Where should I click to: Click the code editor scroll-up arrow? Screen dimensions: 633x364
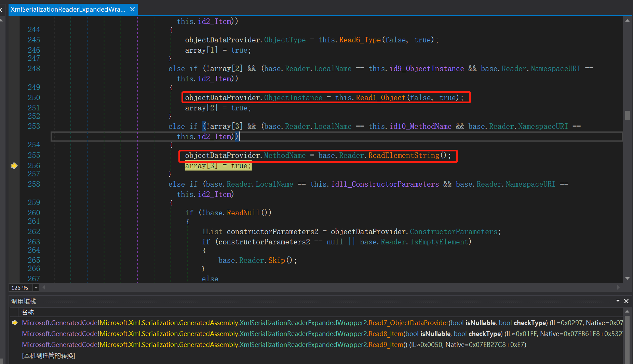point(627,21)
